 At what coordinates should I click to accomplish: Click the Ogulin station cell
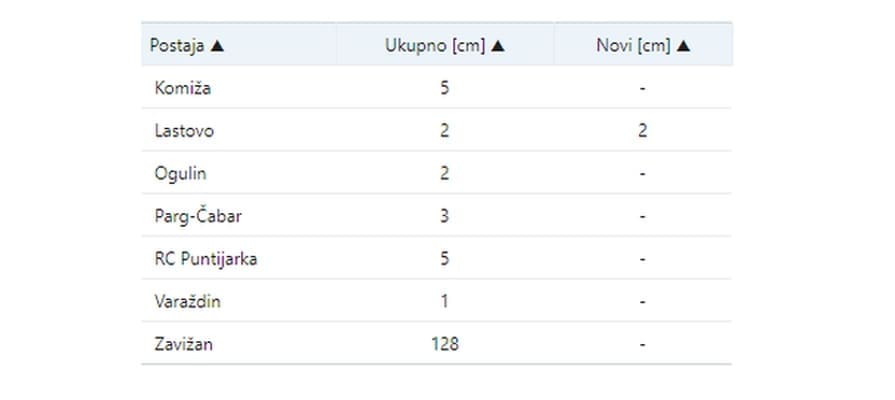click(180, 173)
